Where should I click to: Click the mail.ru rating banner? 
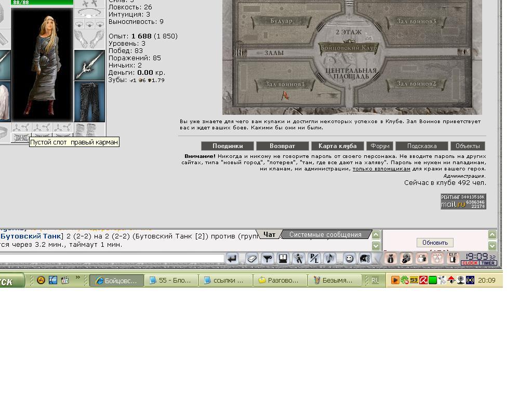click(463, 202)
